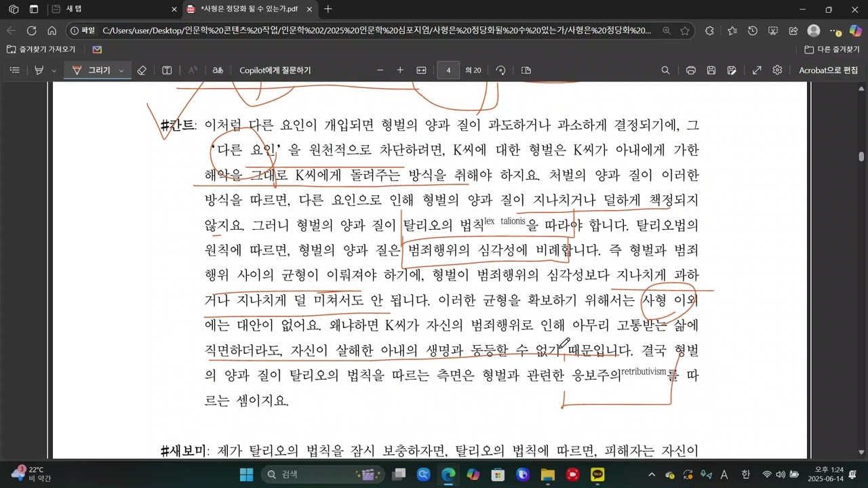The width and height of the screenshot is (868, 488).
Task: Enter full screen view of PDF
Action: click(757, 70)
